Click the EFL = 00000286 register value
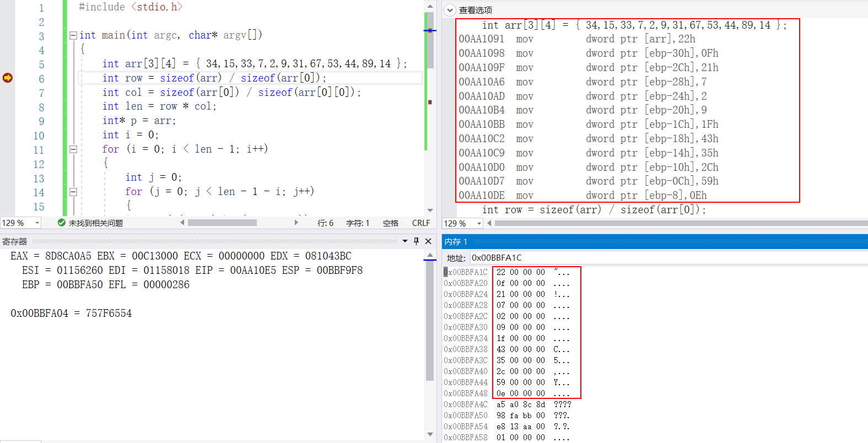 coord(149,285)
